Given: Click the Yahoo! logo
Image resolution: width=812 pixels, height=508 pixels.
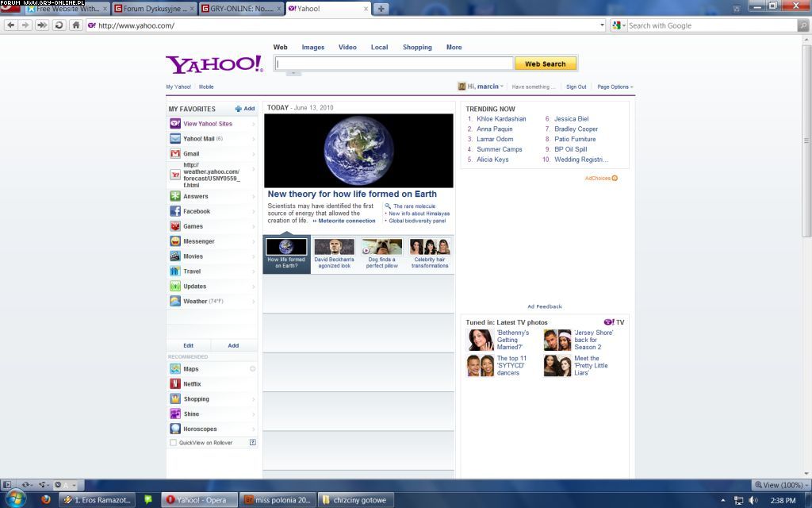Looking at the screenshot, I should 214,64.
